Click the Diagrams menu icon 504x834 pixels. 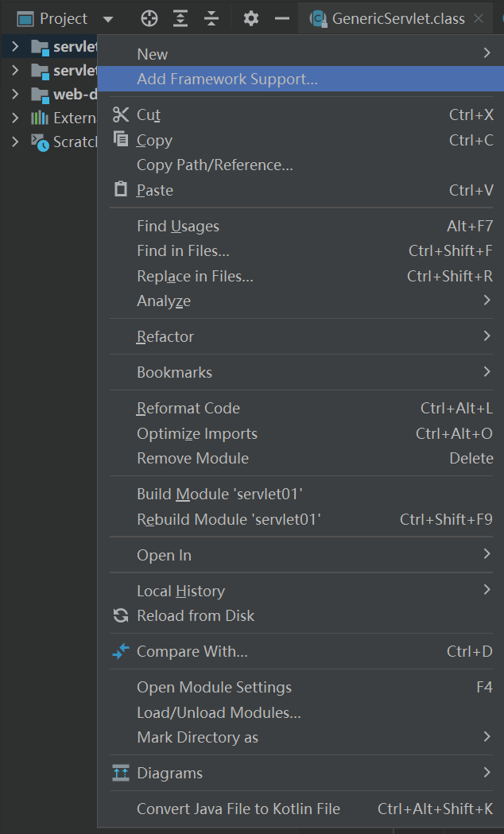point(121,773)
